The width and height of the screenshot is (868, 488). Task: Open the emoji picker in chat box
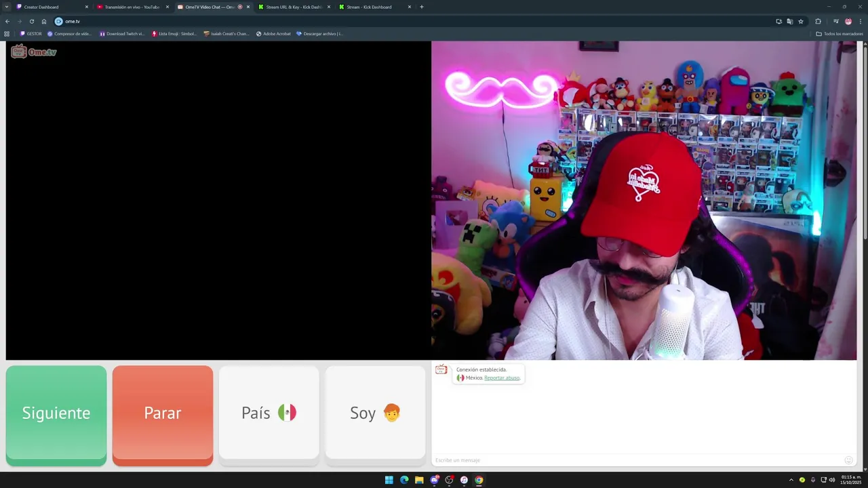coord(848,460)
